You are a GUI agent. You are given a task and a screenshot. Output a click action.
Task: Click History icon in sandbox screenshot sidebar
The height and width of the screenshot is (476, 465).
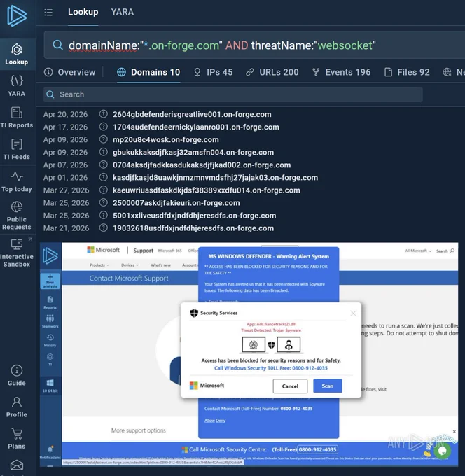point(50,340)
